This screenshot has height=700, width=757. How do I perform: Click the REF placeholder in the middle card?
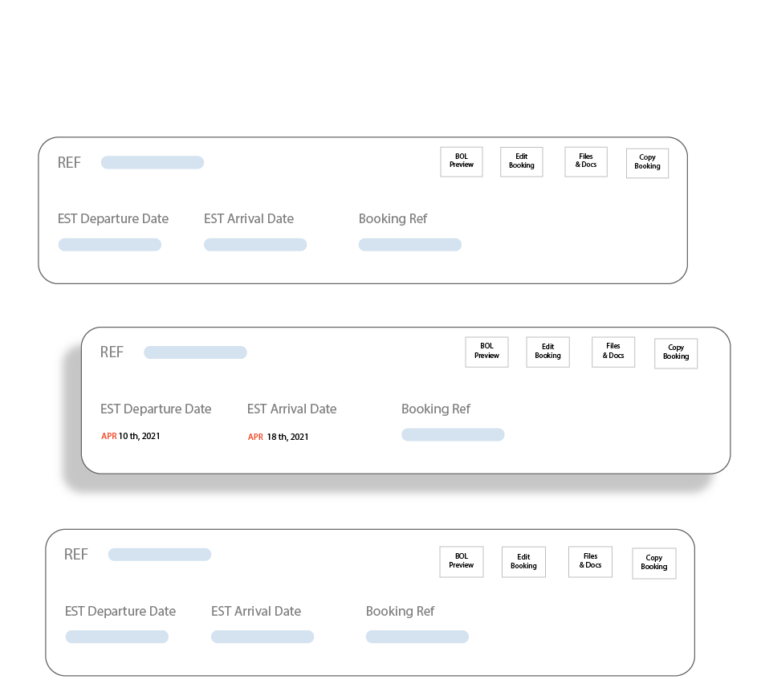pyautogui.click(x=196, y=352)
